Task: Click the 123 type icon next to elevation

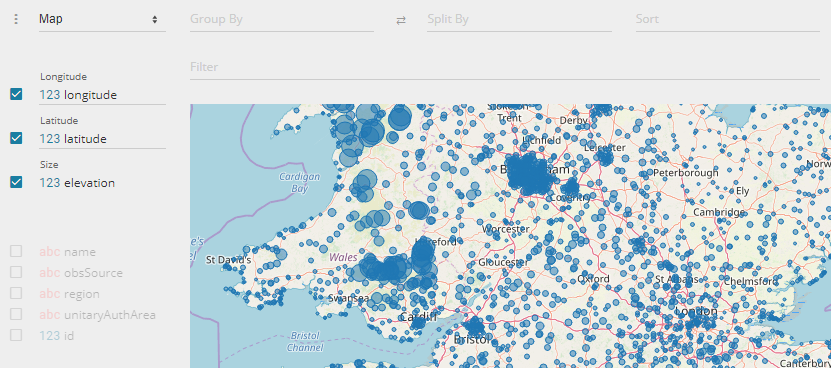Action: tap(49, 183)
